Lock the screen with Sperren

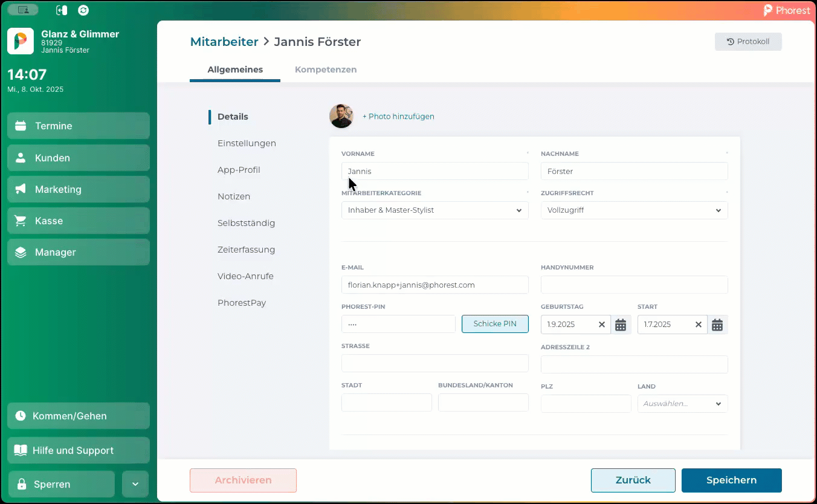pos(61,484)
